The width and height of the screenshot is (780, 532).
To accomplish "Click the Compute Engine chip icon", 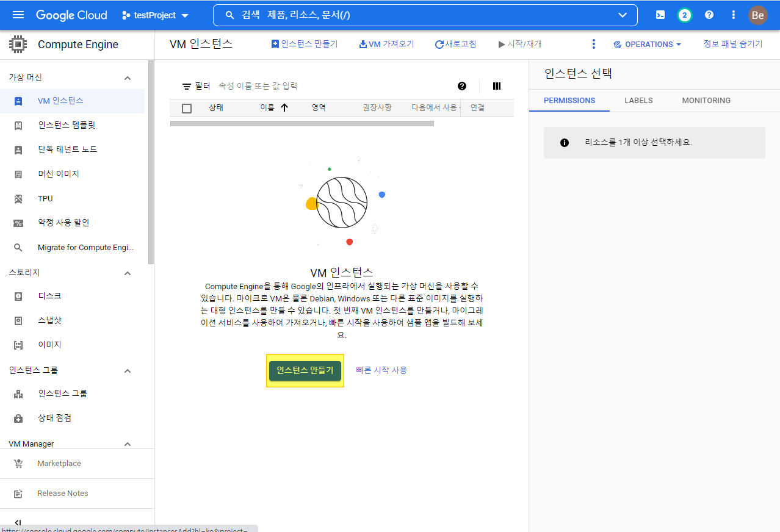I will [x=18, y=45].
